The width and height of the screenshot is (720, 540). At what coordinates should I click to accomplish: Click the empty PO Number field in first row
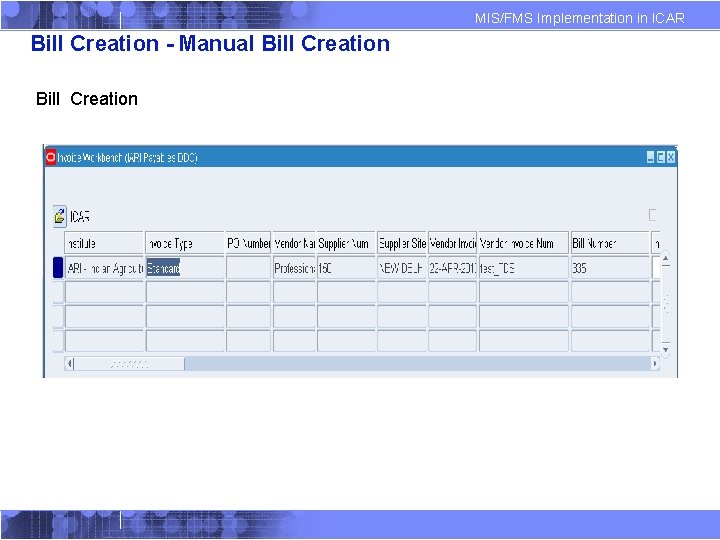[x=248, y=268]
